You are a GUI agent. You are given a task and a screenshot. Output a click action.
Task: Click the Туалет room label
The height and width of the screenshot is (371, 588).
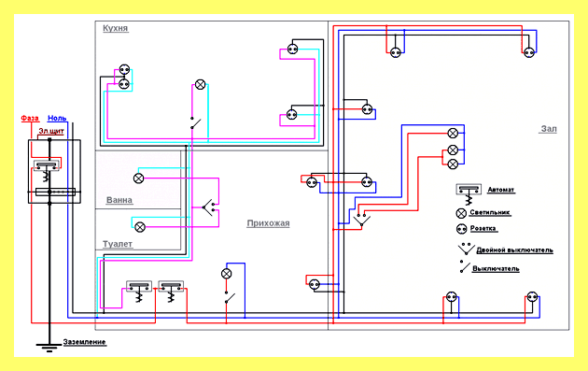118,244
